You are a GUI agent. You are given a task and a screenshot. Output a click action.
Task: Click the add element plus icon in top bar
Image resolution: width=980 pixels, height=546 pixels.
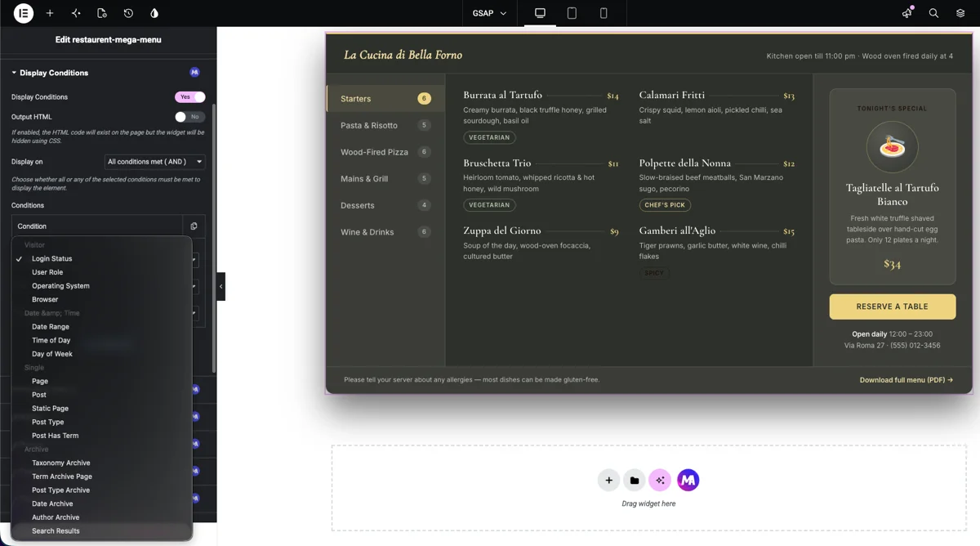click(x=50, y=13)
